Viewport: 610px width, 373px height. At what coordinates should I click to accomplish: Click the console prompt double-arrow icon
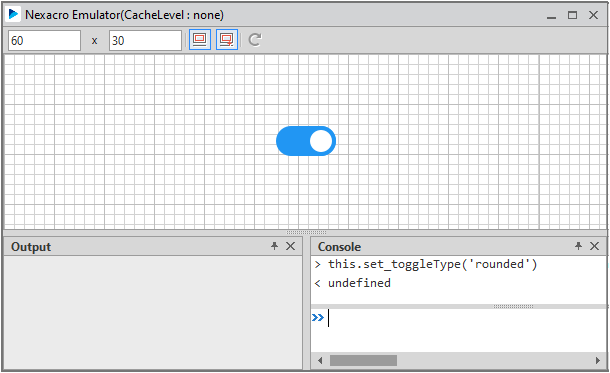coord(318,318)
